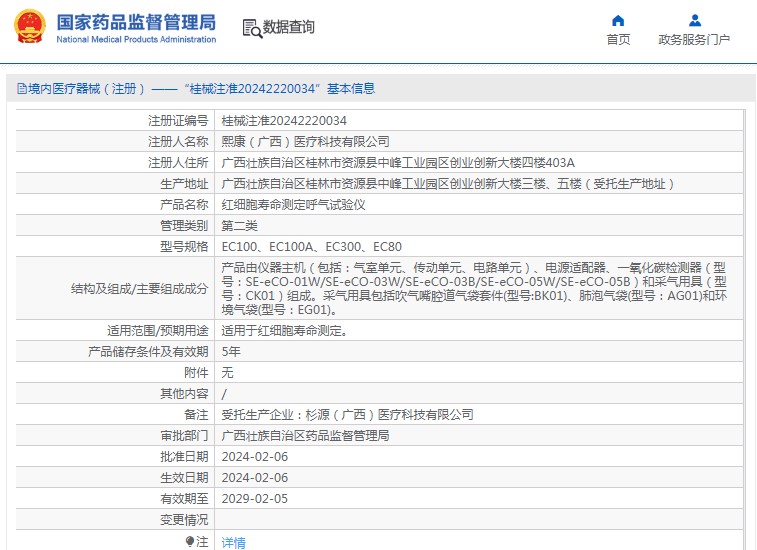757x550 pixels.
Task: Click the 适用范围/预期用途 label
Action: click(x=157, y=331)
